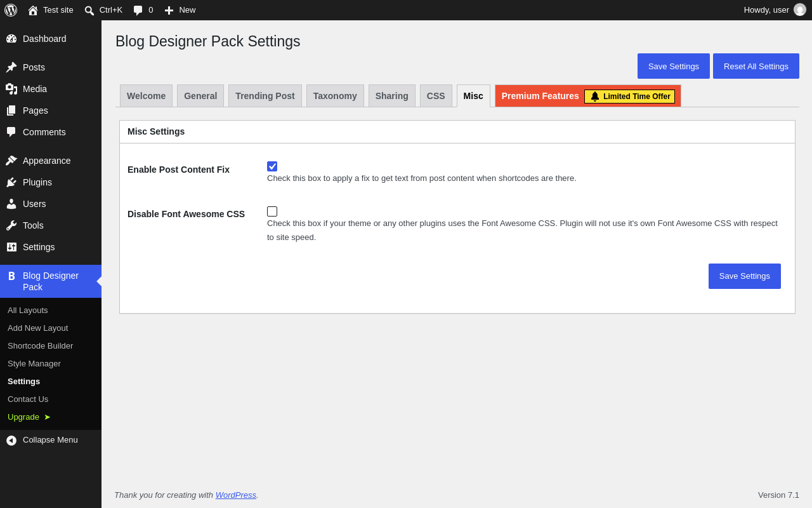The height and width of the screenshot is (508, 812).
Task: Click Save Settings button in Misc Settings panel
Action: pyautogui.click(x=745, y=276)
